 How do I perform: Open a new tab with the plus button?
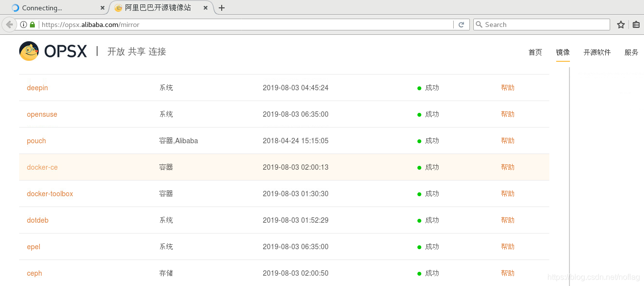[222, 8]
